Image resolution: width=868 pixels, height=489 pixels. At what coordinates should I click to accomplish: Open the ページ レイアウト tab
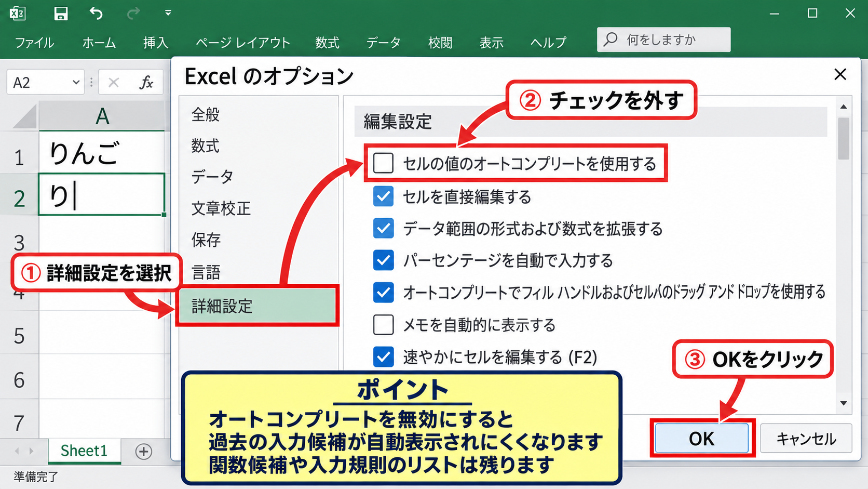pyautogui.click(x=242, y=43)
